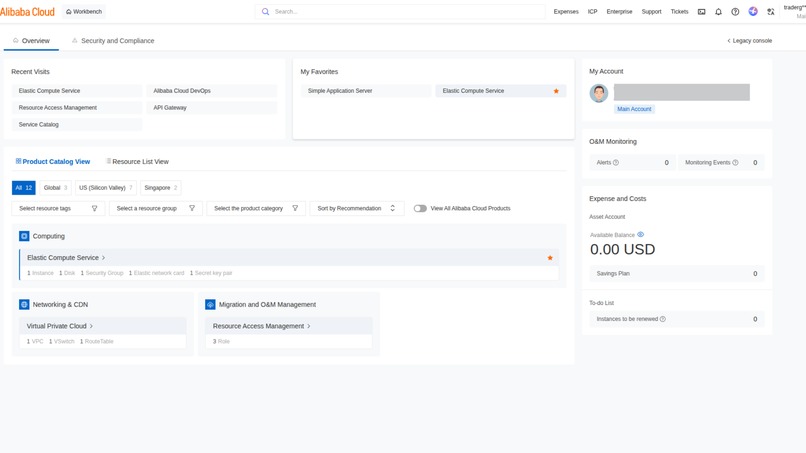Click the Alibaba Cloud logo

[x=27, y=11]
